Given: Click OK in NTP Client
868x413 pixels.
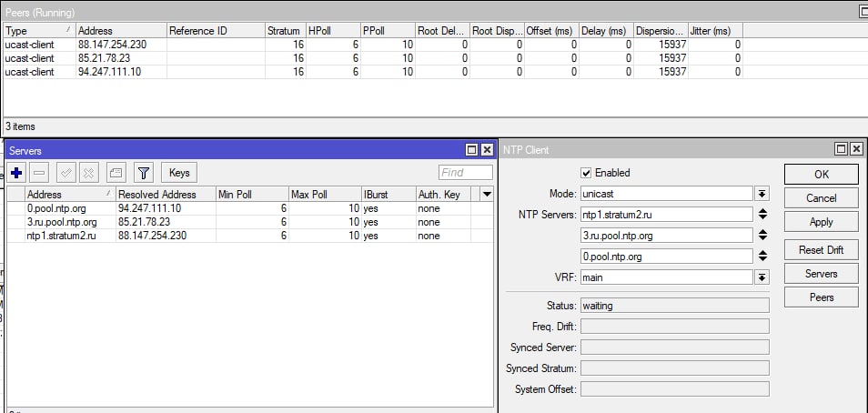Looking at the screenshot, I should [822, 175].
